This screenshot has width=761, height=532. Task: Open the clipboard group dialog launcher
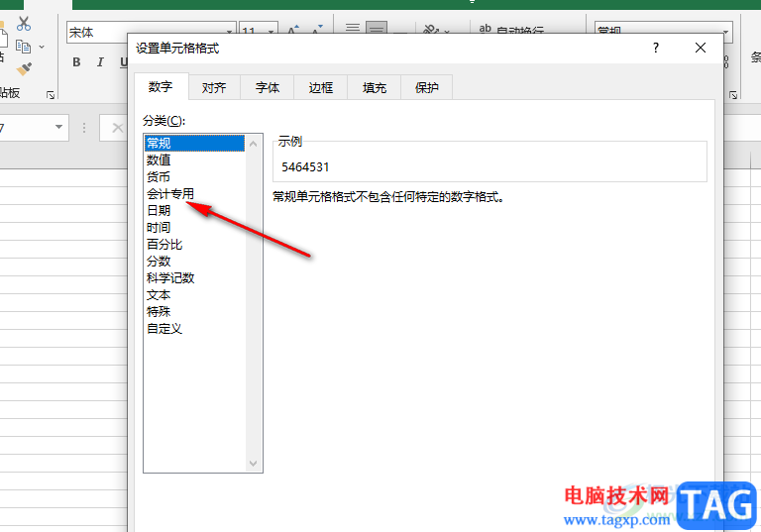click(x=51, y=95)
